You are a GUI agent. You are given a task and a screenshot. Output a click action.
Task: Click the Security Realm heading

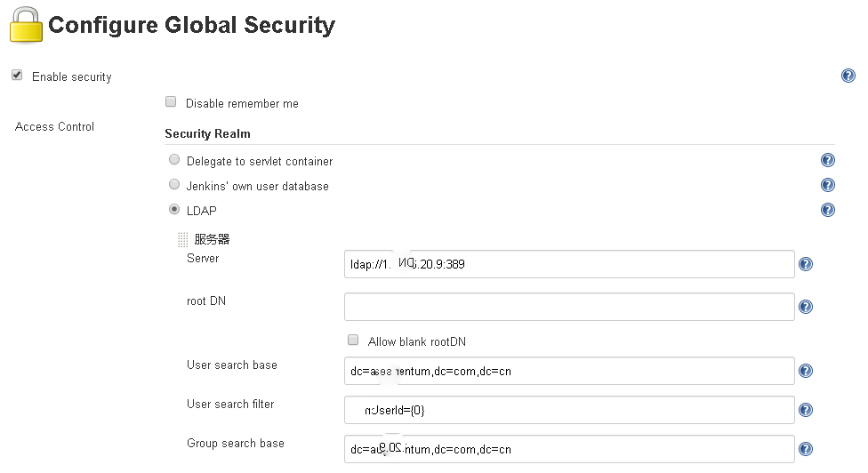207,134
